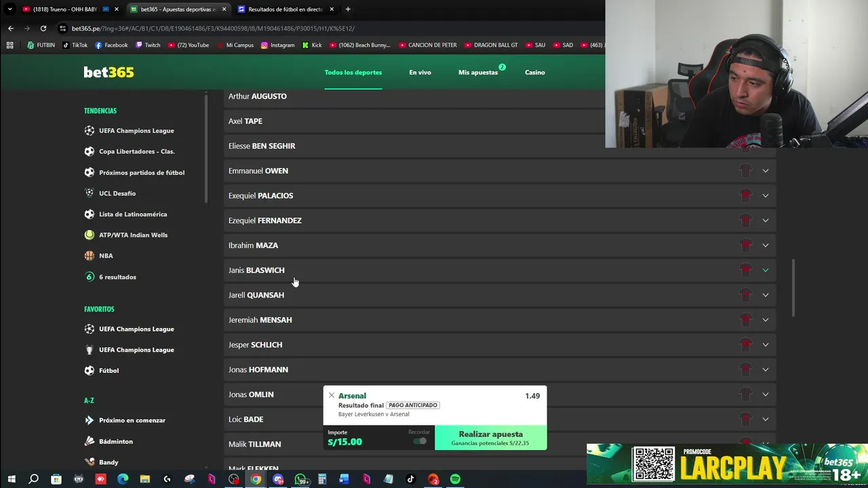Expand Ezequiel FERNANDEZ player row
This screenshot has width=868, height=488.
tap(765, 220)
